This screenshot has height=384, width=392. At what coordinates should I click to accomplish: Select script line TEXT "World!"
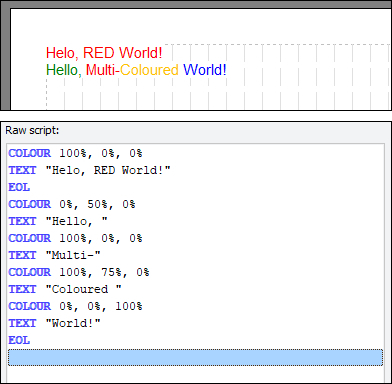(x=54, y=323)
